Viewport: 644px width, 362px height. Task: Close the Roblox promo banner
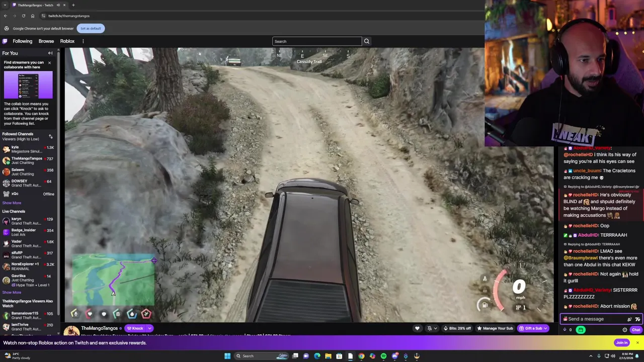(x=637, y=343)
